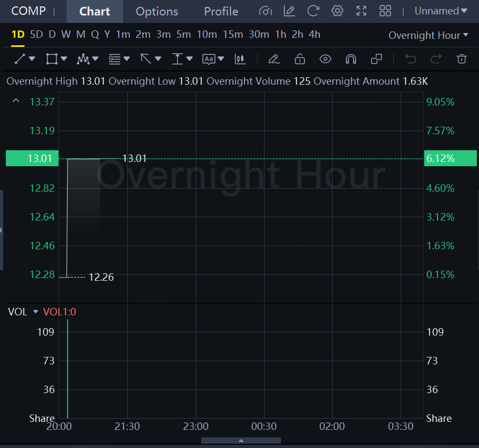Click the candlestick pattern tool icon
The width and height of the screenshot is (479, 448).
coord(241,59)
